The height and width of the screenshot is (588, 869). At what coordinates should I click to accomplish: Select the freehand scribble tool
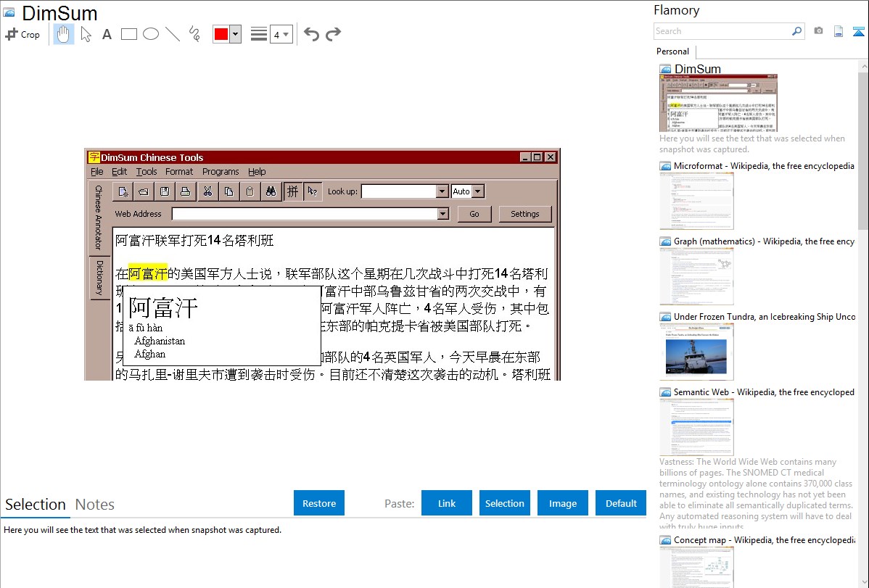pos(194,34)
